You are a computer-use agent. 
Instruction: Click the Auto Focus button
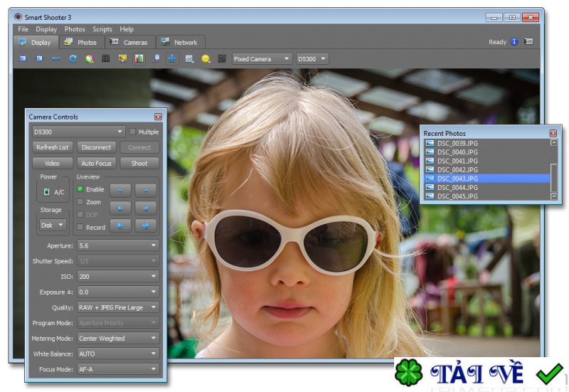(x=96, y=163)
